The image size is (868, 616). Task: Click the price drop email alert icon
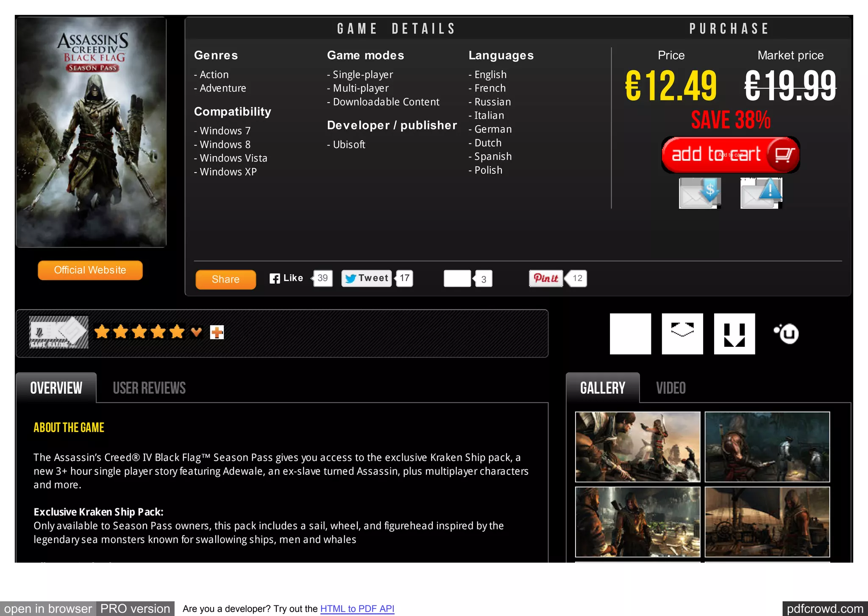[x=700, y=193]
